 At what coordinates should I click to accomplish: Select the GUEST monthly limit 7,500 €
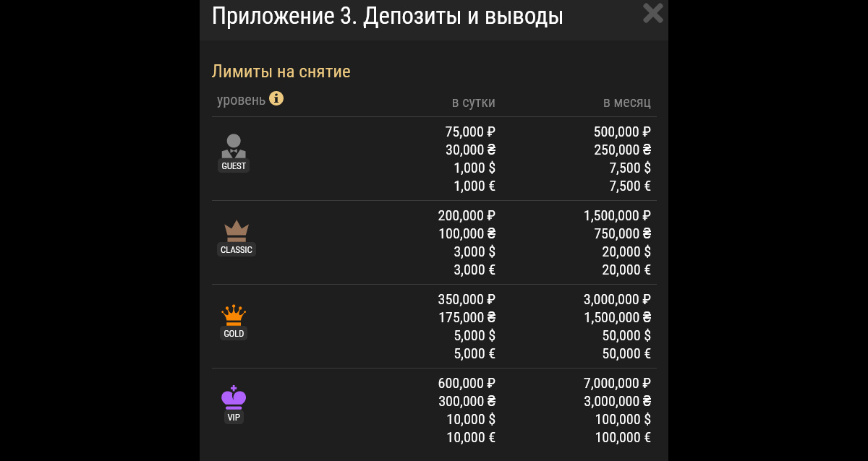629,186
